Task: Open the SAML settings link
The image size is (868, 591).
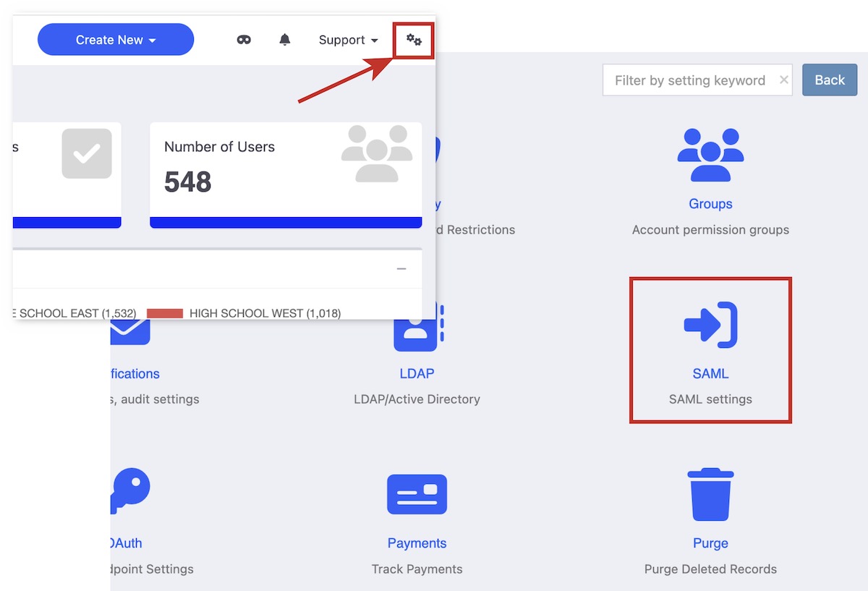Action: (710, 374)
